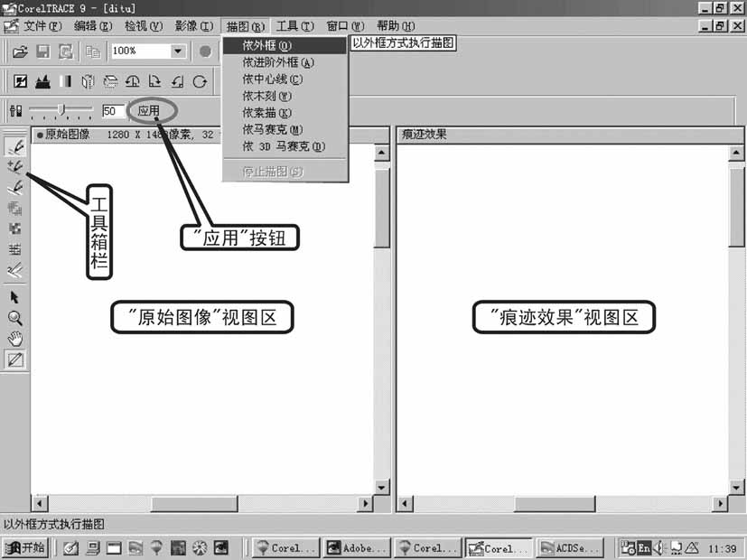Select the Zoom magnifier tool
This screenshot has height=560, width=747.
pos(12,318)
